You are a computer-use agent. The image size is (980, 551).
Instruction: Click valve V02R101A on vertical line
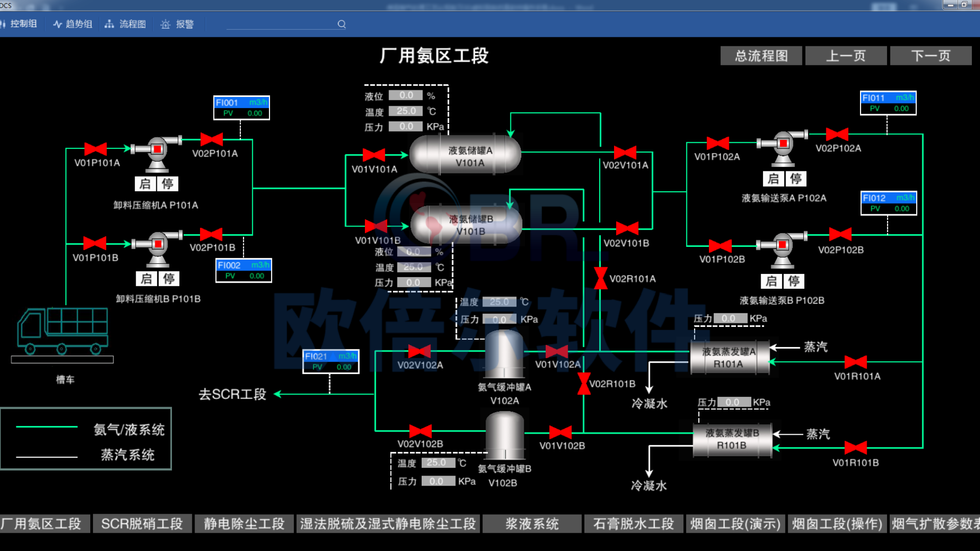pyautogui.click(x=601, y=278)
